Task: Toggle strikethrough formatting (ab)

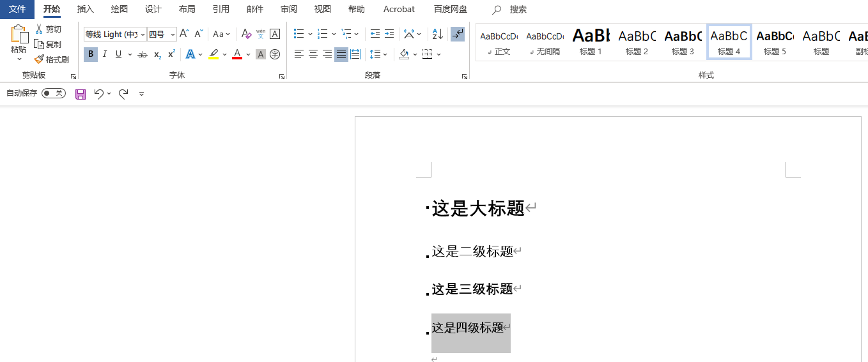Action: point(143,54)
